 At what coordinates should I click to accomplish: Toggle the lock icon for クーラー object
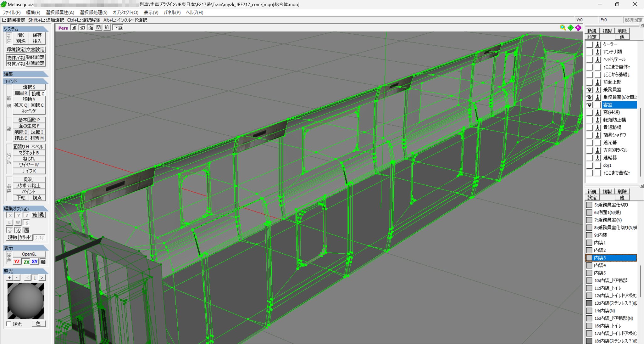point(597,44)
